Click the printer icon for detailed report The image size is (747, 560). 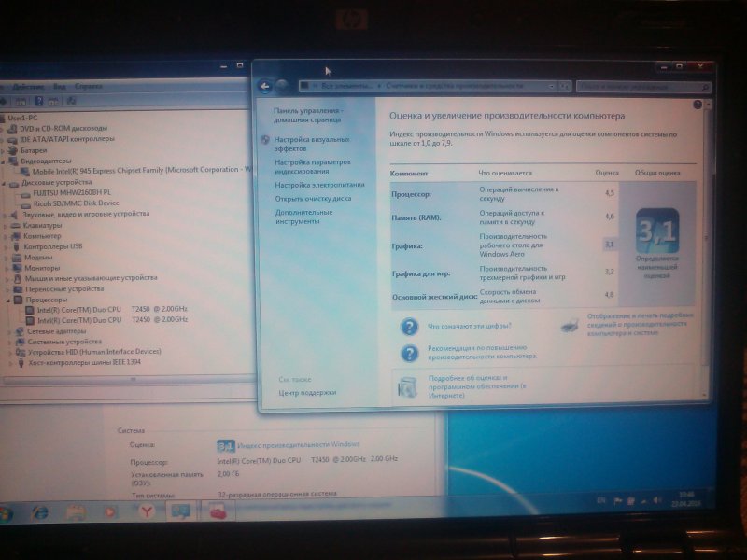569,326
